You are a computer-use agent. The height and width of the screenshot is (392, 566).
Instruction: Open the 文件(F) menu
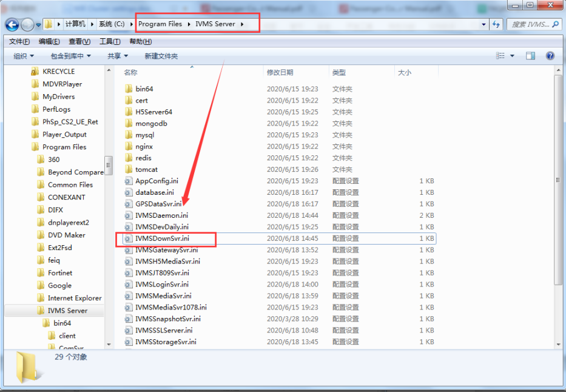[19, 41]
